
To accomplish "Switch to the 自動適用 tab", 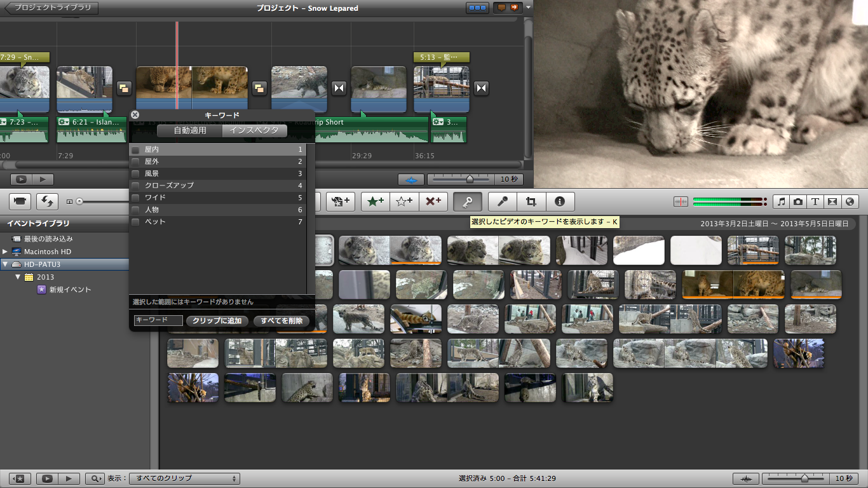I will [x=190, y=131].
